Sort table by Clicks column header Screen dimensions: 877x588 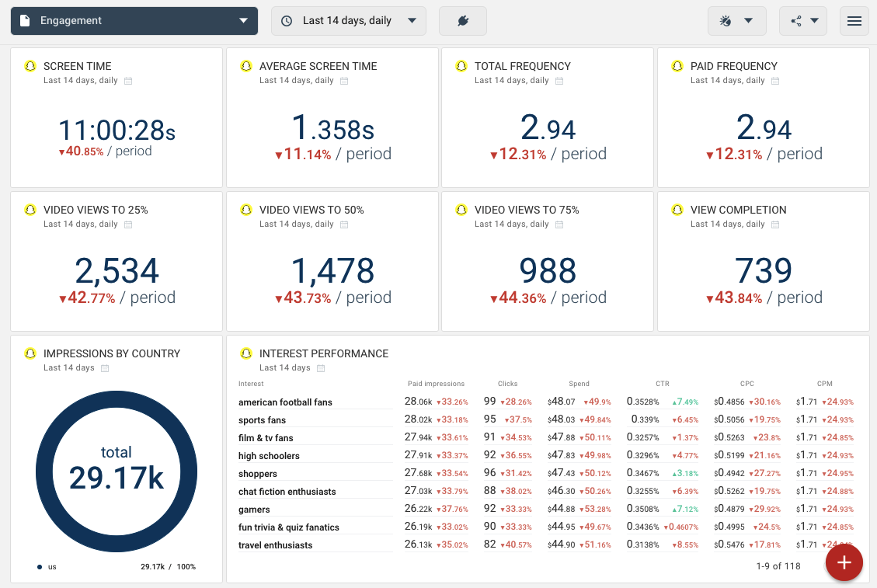tap(507, 384)
